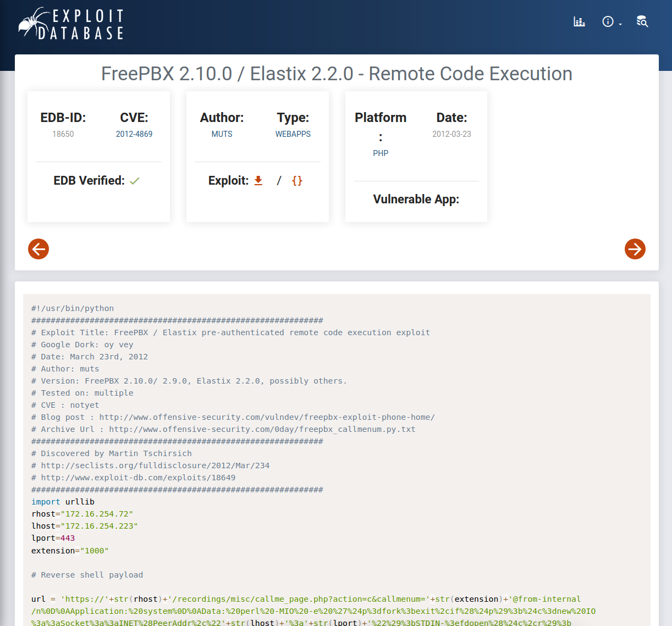Select date 2012-03-23 text
The image size is (672, 626).
451,134
